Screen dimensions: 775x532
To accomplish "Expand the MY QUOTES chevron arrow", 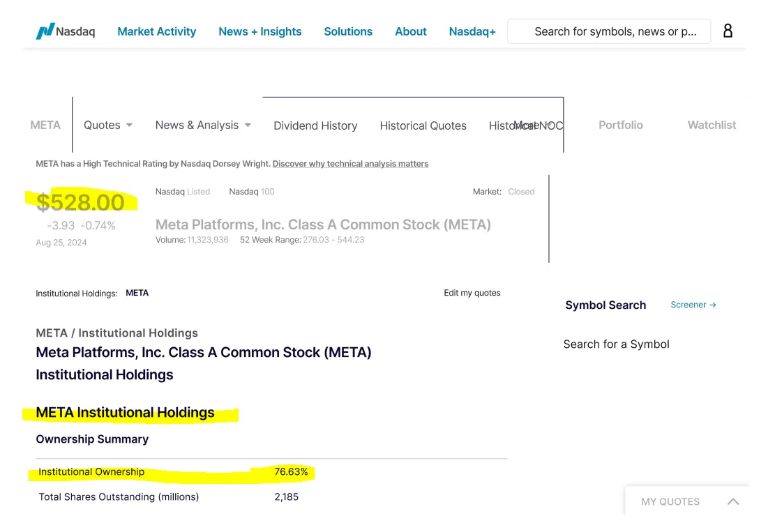I will pyautogui.click(x=733, y=501).
